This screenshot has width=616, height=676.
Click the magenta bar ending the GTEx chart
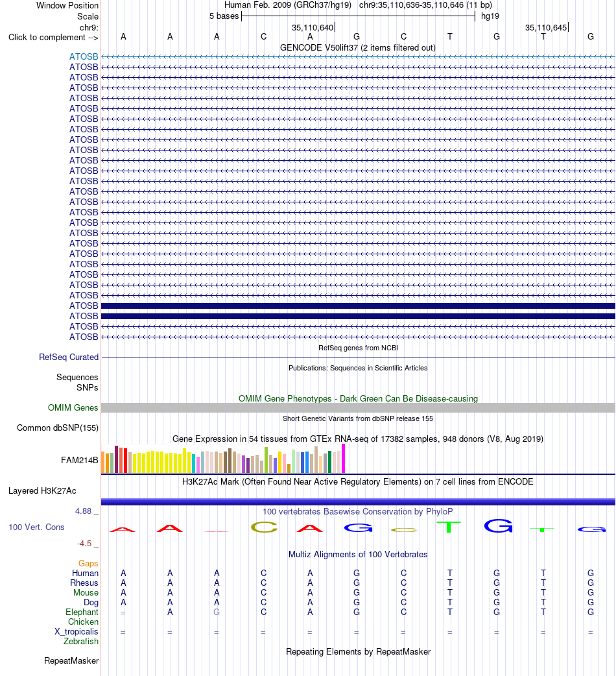[x=343, y=459]
